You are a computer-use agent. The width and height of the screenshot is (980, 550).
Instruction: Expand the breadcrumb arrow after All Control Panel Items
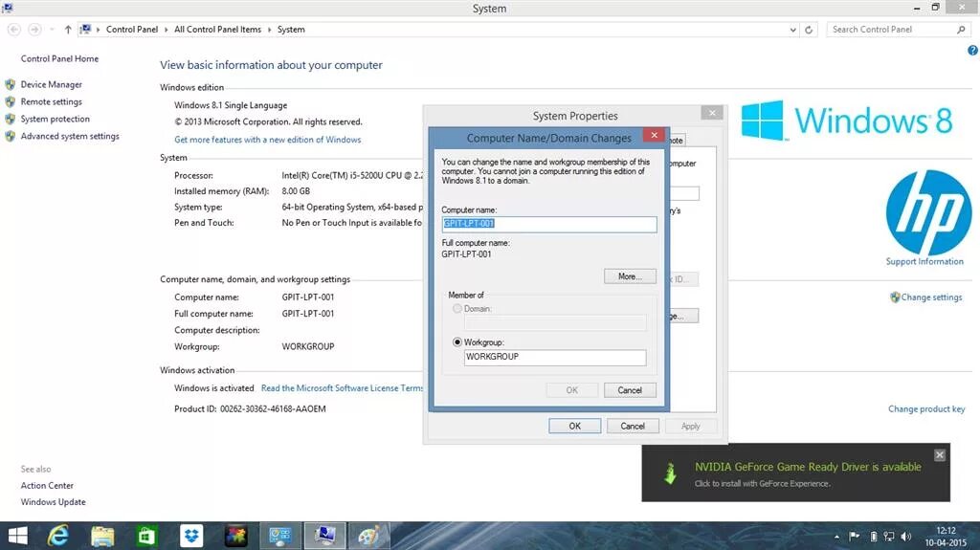pos(269,30)
